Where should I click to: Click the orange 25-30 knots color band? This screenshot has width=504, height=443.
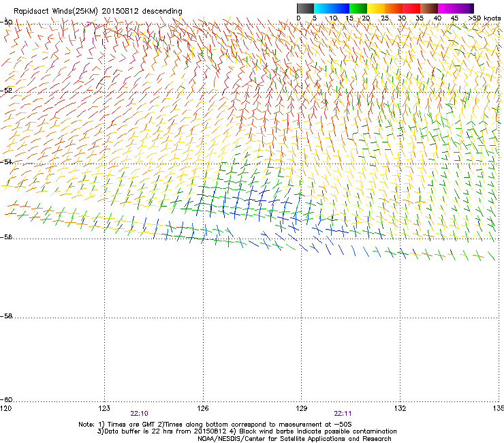(394, 8)
